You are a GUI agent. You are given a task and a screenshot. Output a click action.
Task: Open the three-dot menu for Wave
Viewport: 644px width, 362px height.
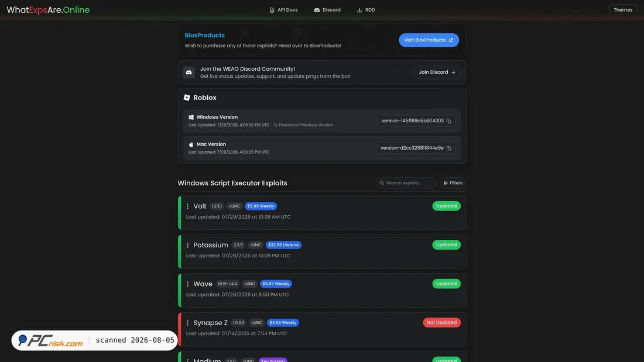pyautogui.click(x=188, y=284)
